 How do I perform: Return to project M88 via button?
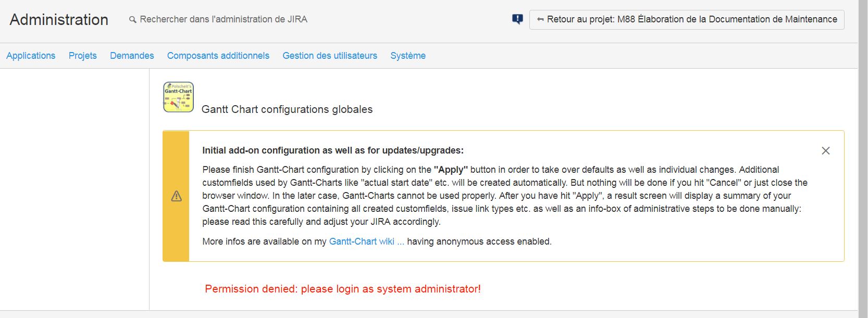(x=687, y=19)
